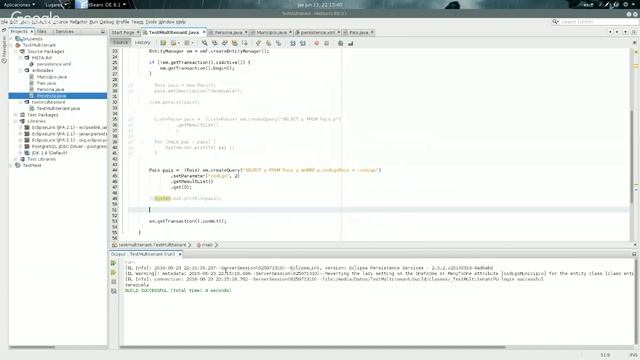Open the Tools menu
The image size is (640, 360).
(x=151, y=22)
